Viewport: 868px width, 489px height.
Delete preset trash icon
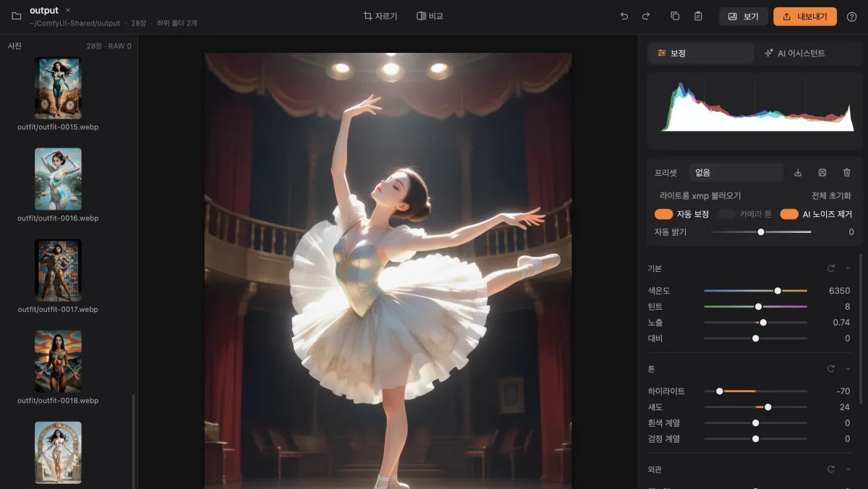(847, 172)
